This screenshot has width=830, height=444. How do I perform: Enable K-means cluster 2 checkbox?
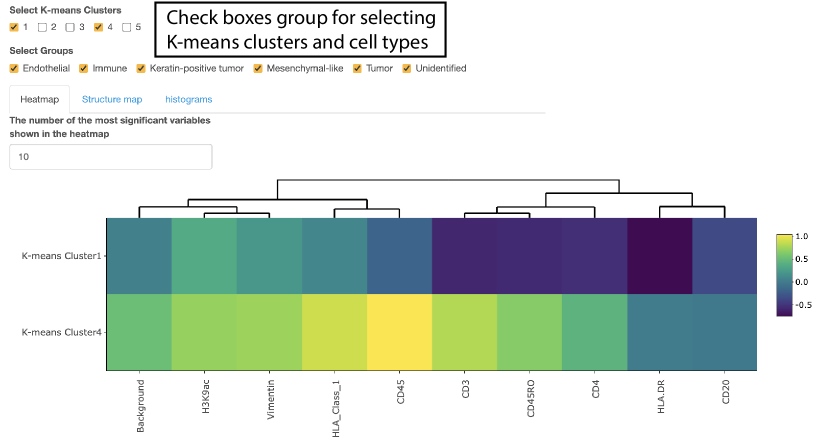pyautogui.click(x=42, y=27)
